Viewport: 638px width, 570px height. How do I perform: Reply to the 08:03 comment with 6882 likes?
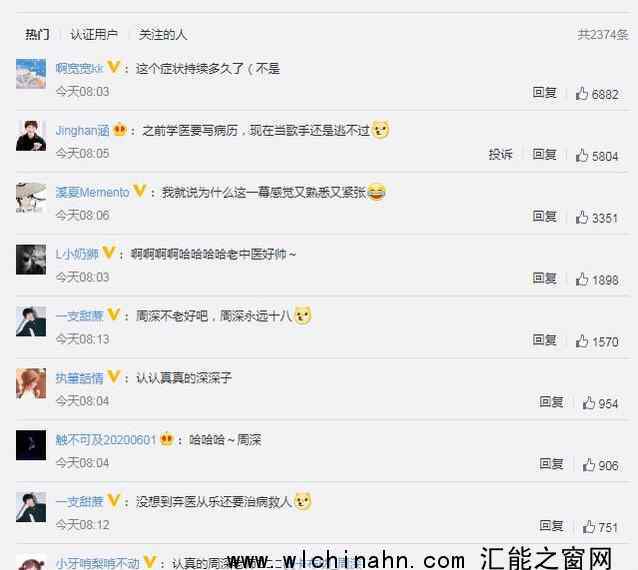click(544, 93)
